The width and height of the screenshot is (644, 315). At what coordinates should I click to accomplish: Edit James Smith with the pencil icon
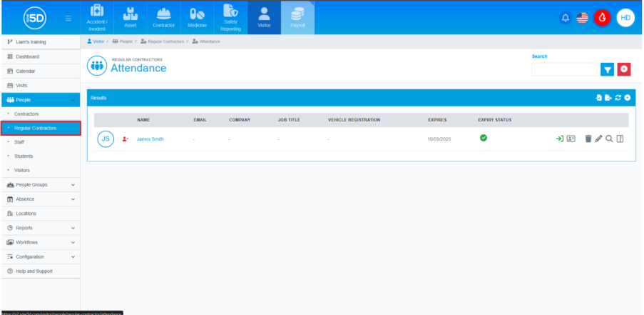coord(598,139)
